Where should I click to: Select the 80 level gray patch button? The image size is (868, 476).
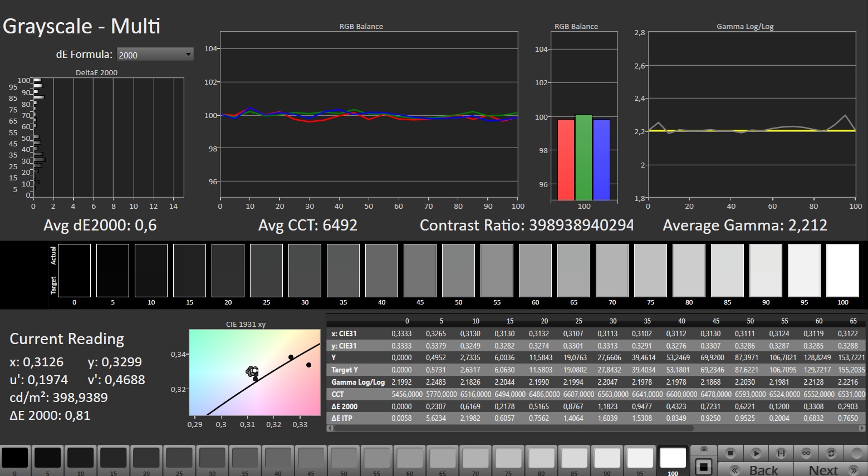point(541,460)
